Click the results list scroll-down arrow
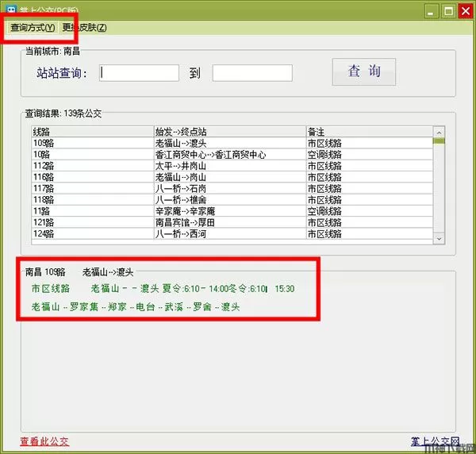 pos(439,239)
